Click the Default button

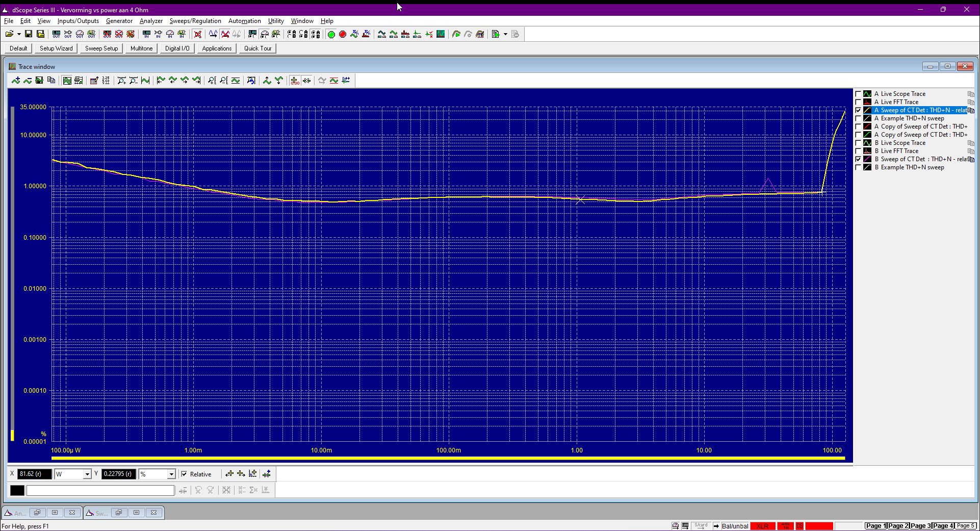pyautogui.click(x=18, y=48)
